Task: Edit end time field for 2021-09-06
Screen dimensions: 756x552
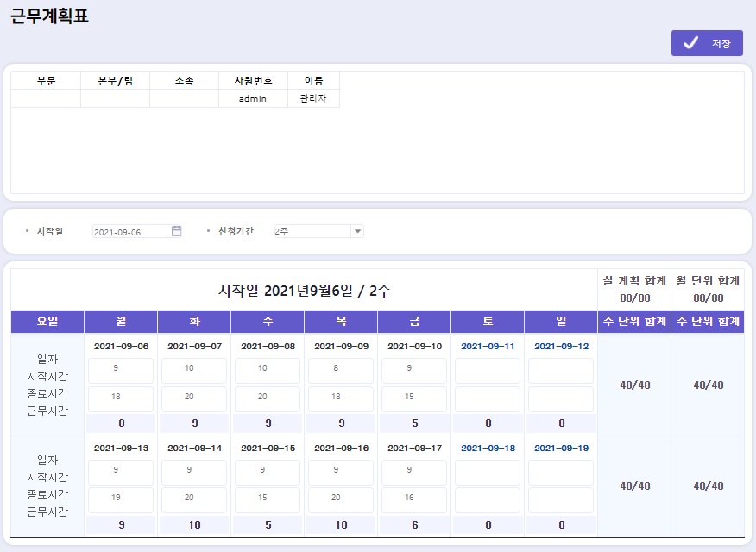Action: pos(121,399)
